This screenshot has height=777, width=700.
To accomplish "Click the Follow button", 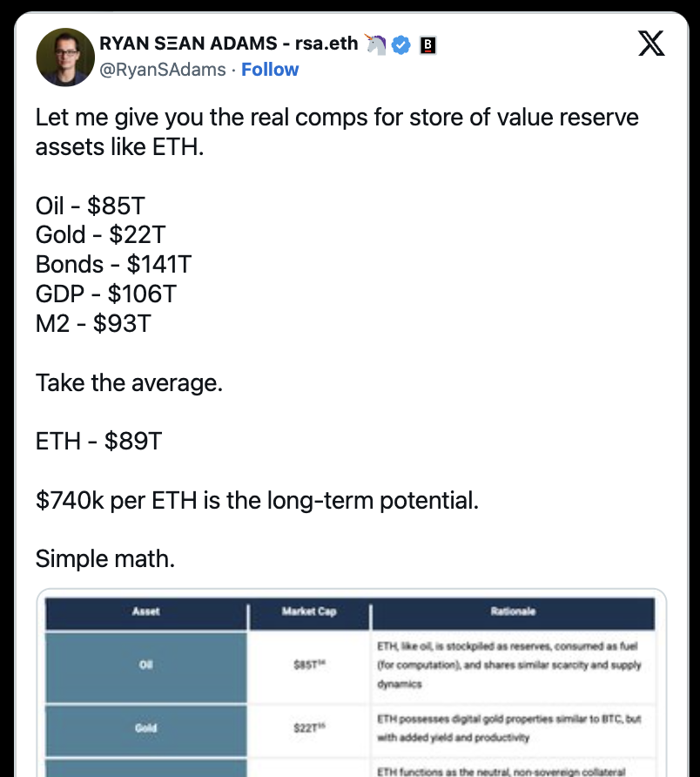I will [x=270, y=70].
